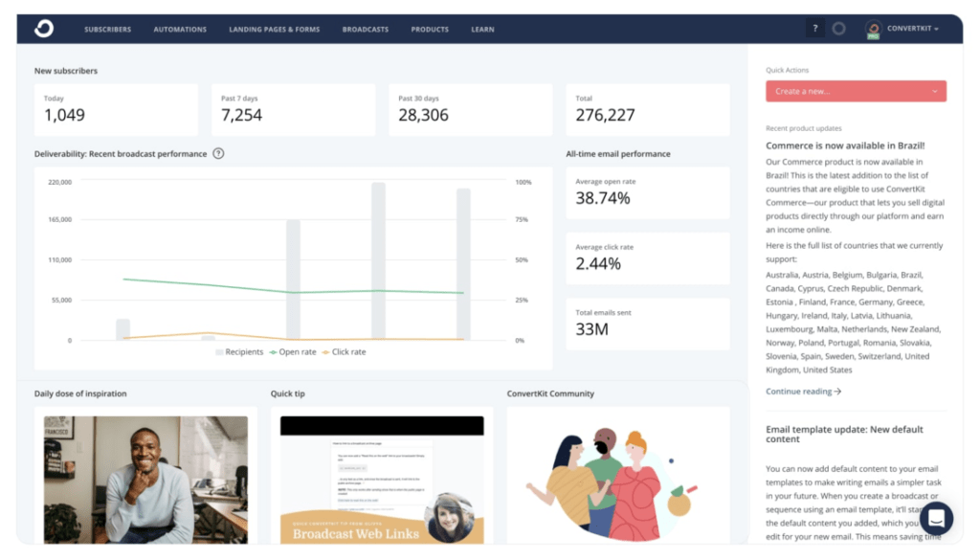Click the Open rate legend marker
This screenshot has height=560, width=980.
(x=275, y=351)
